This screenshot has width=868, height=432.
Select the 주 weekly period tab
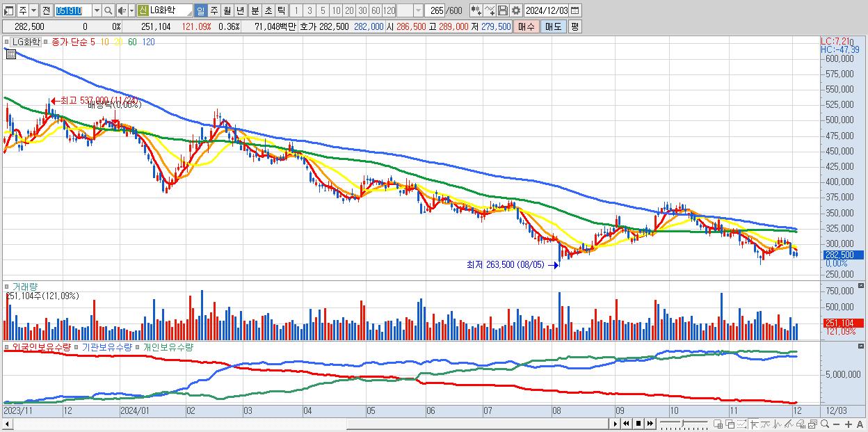pyautogui.click(x=214, y=10)
